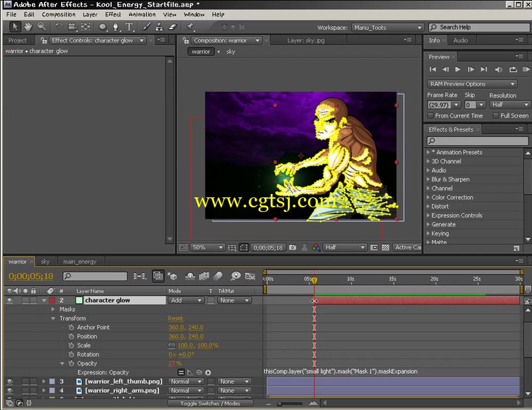
Task: Select the Type text tool
Action: point(129,27)
